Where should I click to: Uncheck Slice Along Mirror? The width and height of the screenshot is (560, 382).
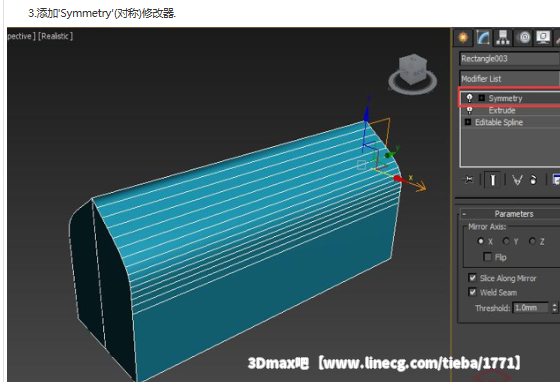472,278
